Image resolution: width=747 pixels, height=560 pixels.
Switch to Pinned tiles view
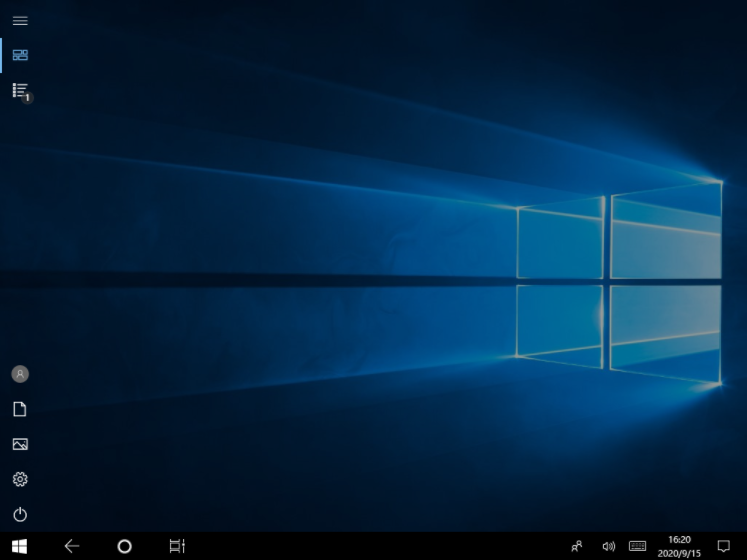click(20, 55)
